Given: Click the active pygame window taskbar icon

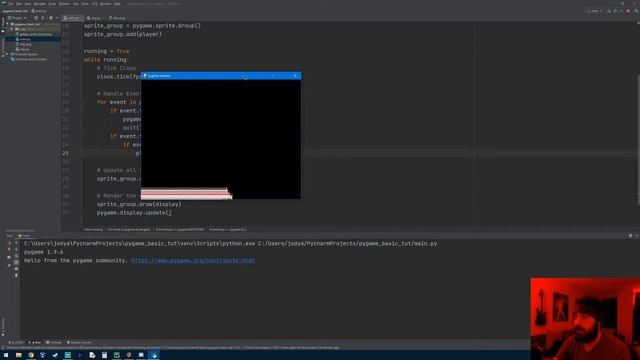Looking at the screenshot, I should [x=154, y=355].
